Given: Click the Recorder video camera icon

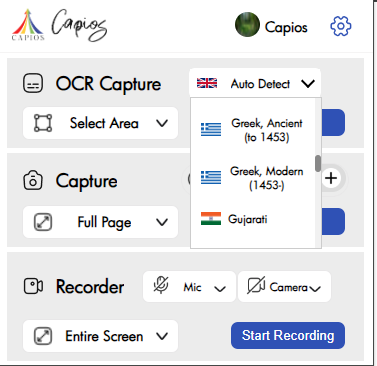Looking at the screenshot, I should (33, 286).
